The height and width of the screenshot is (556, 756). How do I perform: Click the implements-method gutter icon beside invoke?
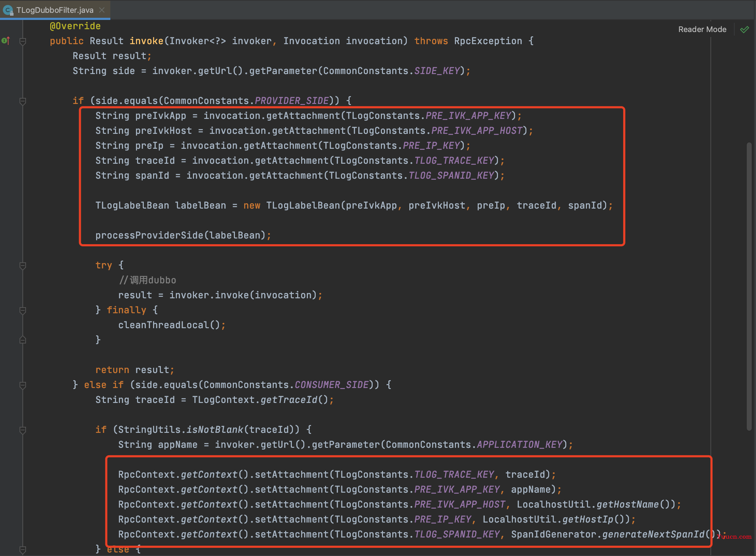click(6, 41)
